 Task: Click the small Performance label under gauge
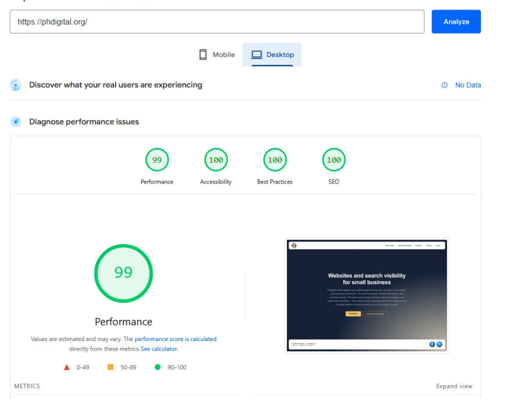(x=157, y=182)
